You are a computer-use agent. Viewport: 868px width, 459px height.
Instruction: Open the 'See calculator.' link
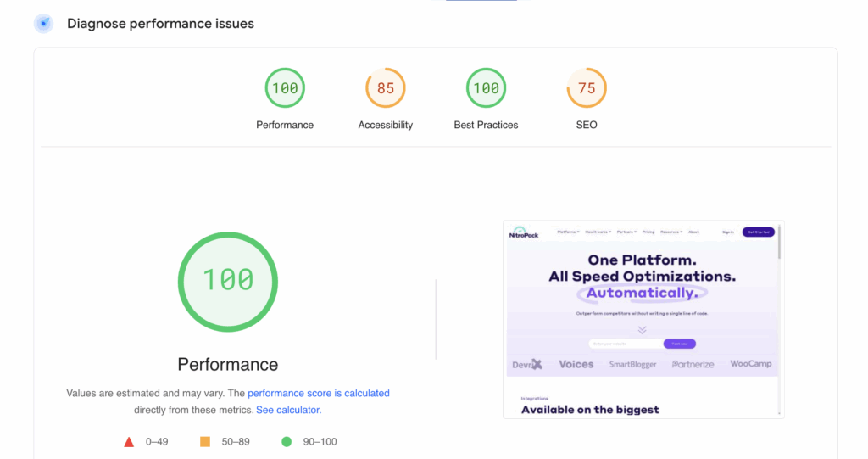click(x=288, y=411)
